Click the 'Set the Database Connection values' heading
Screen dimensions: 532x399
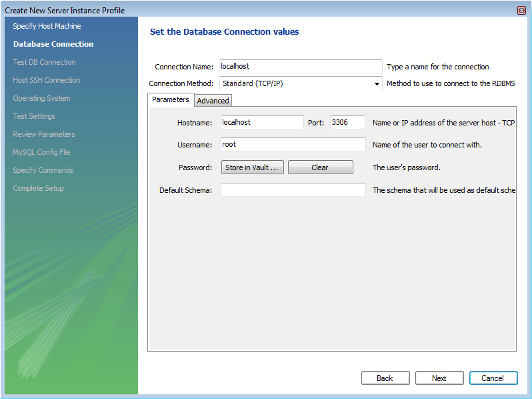click(x=224, y=32)
